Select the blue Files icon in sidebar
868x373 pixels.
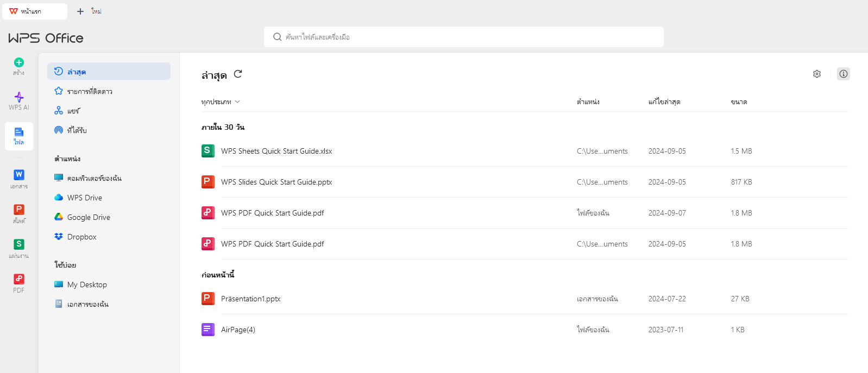pyautogui.click(x=19, y=132)
